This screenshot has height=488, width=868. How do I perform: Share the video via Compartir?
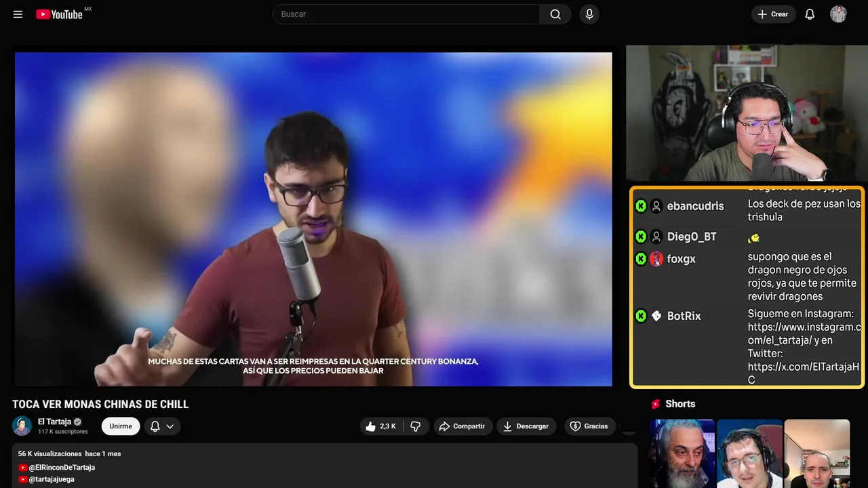pos(463,426)
